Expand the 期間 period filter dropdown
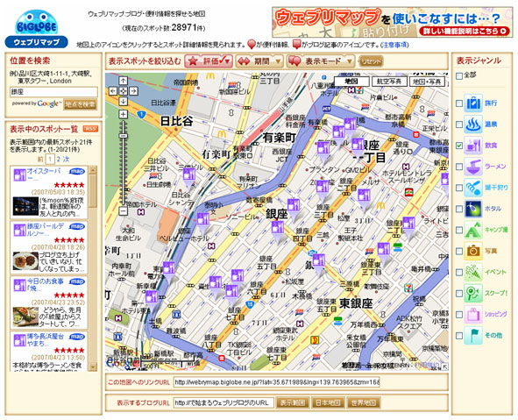 click(x=259, y=61)
